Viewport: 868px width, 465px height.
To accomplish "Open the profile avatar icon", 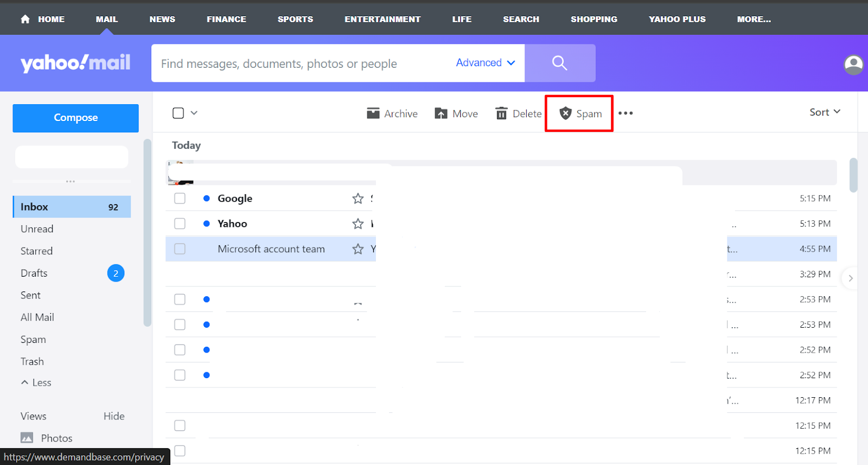I will click(x=854, y=65).
